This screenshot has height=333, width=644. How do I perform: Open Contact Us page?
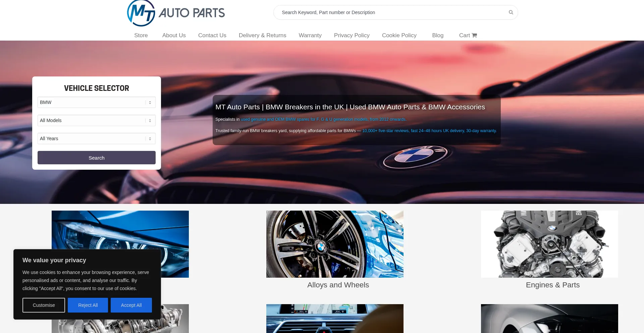212,35
